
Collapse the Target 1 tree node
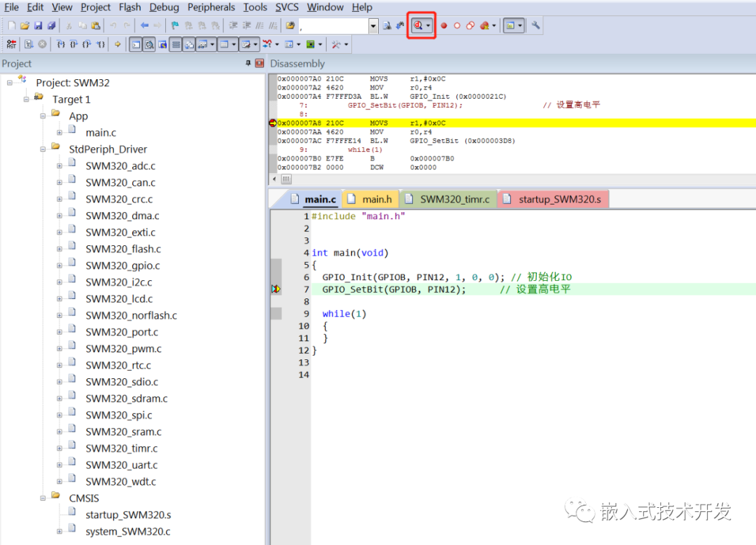coord(26,99)
